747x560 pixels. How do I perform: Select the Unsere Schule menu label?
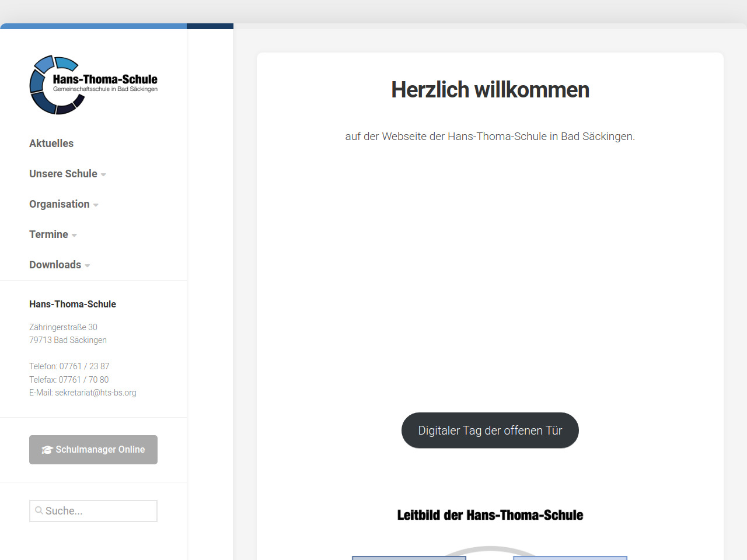tap(63, 174)
